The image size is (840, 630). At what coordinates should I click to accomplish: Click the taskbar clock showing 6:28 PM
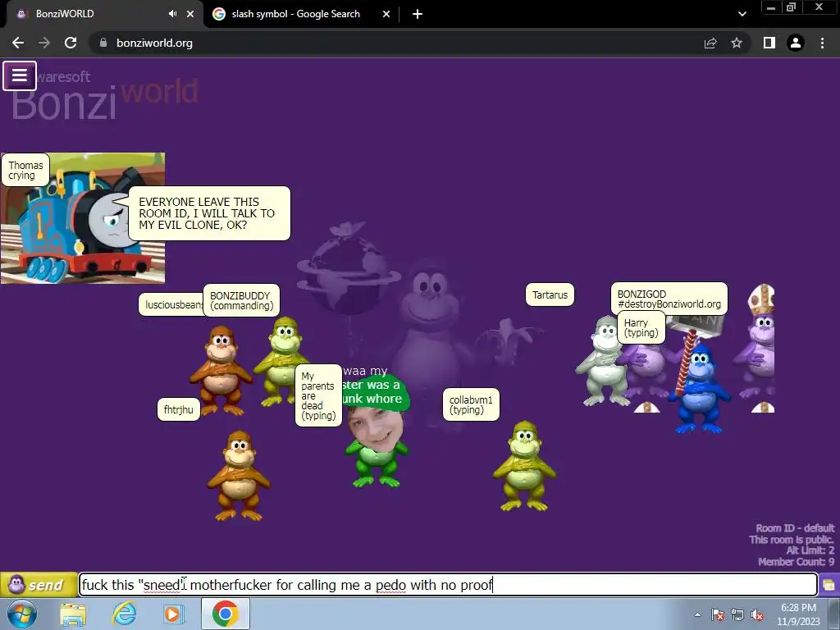coord(798,614)
